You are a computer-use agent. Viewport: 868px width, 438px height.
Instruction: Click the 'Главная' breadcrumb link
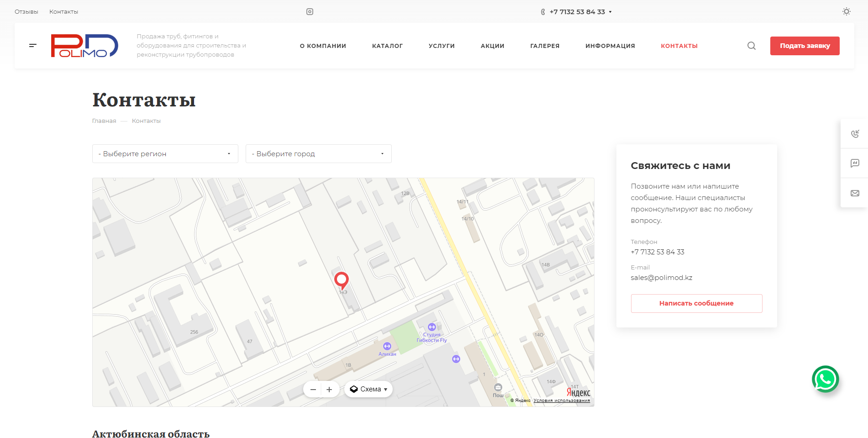click(x=104, y=121)
